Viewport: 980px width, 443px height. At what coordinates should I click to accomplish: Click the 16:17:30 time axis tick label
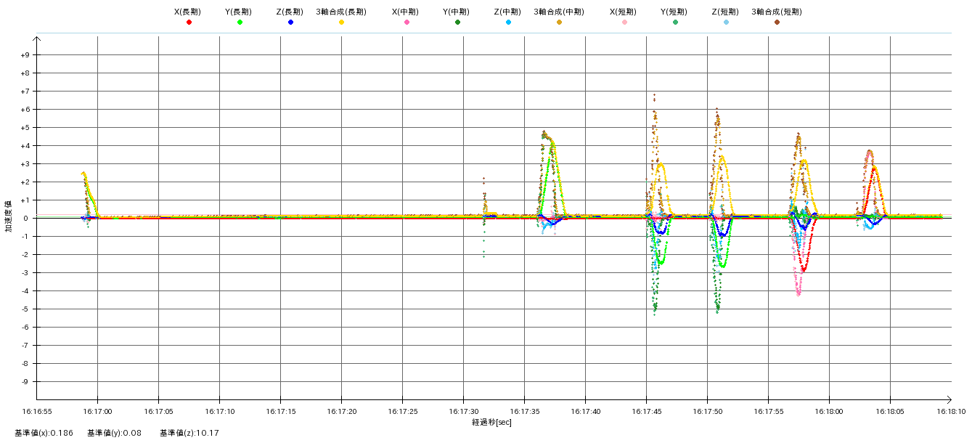click(x=463, y=411)
